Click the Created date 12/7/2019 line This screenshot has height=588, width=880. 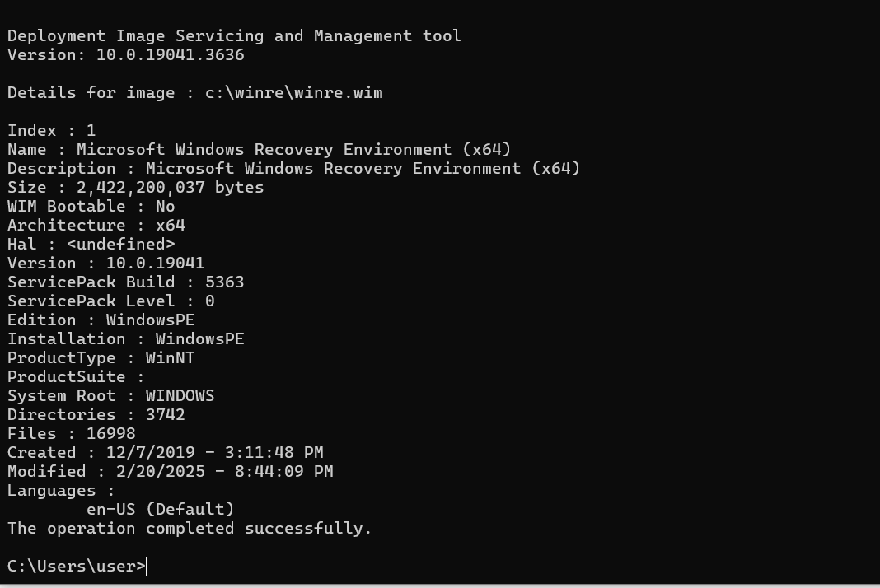click(x=165, y=453)
